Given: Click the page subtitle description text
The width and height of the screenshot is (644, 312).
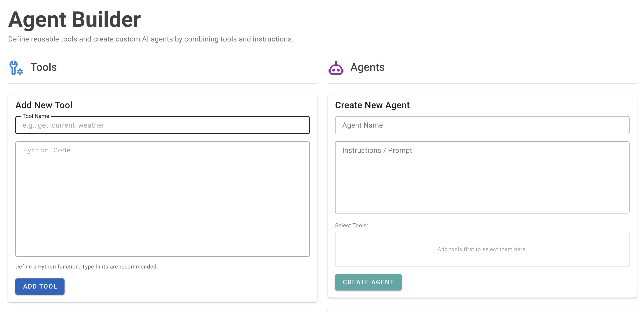Looking at the screenshot, I should (151, 39).
